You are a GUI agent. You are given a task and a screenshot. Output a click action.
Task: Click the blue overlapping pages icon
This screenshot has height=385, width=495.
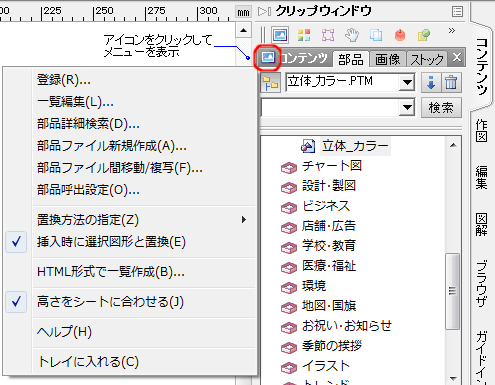pyautogui.click(x=376, y=35)
